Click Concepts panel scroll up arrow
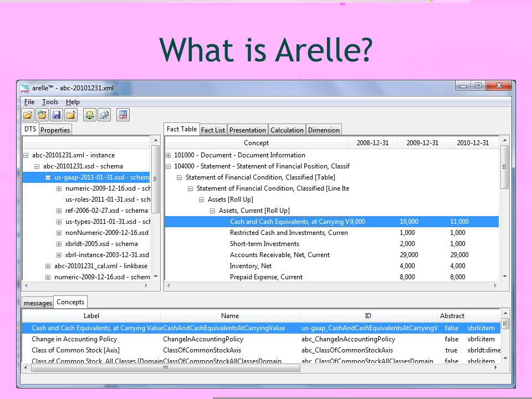 pos(505,313)
